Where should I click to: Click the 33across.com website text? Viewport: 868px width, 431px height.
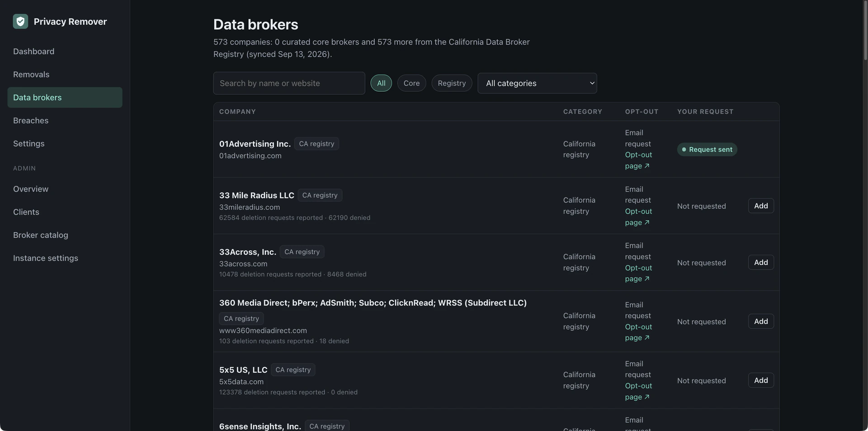pos(243,264)
